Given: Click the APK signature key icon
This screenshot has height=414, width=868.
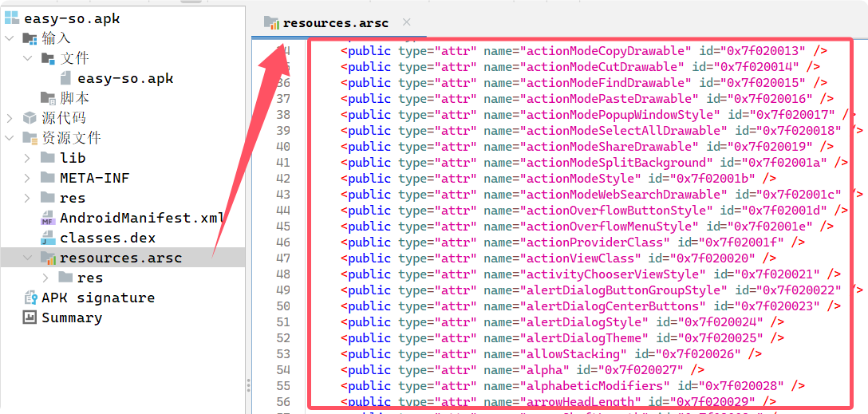Looking at the screenshot, I should pos(30,298).
